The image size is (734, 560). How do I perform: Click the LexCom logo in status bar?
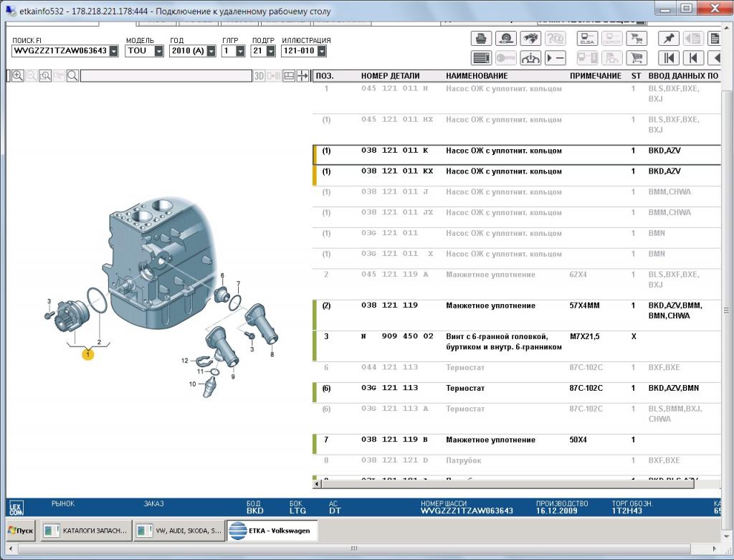click(16, 508)
